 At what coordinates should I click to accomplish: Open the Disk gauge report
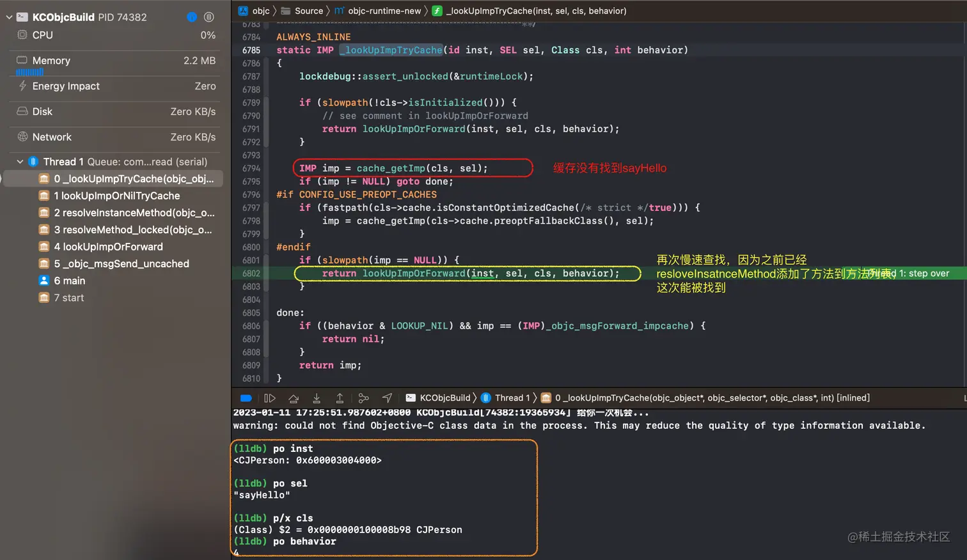pos(115,111)
